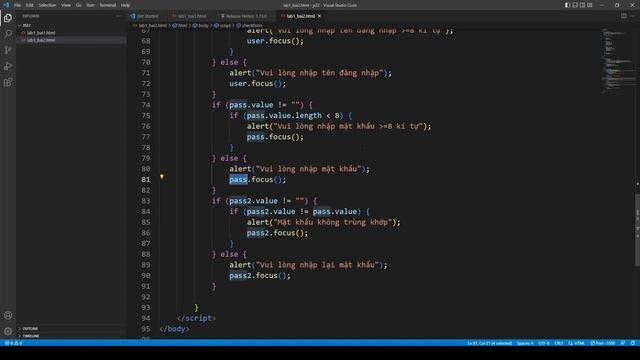The width and height of the screenshot is (640, 360).
Task: Open the View menu
Action: click(x=66, y=5)
